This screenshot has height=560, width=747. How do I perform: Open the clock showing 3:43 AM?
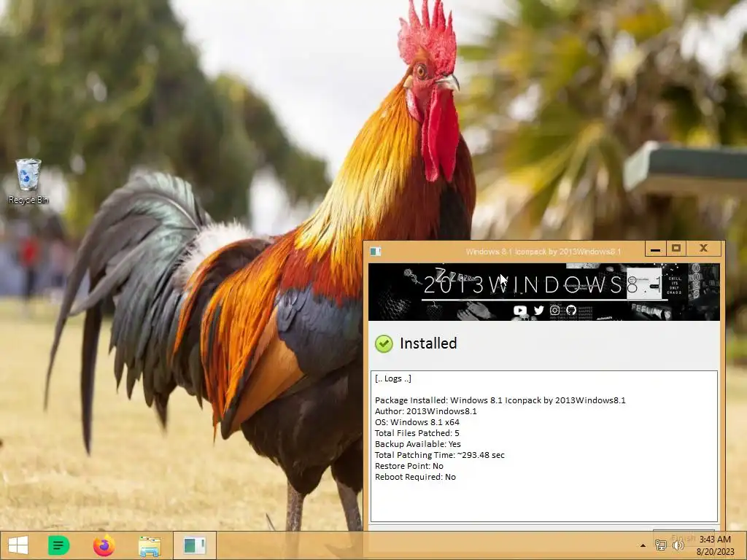pyautogui.click(x=715, y=545)
